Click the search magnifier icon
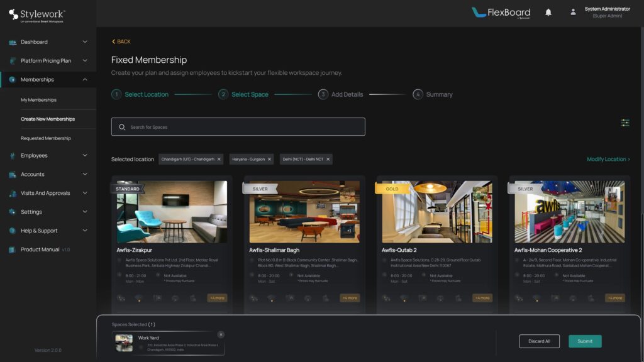Viewport: 644px width, 362px height. (122, 127)
